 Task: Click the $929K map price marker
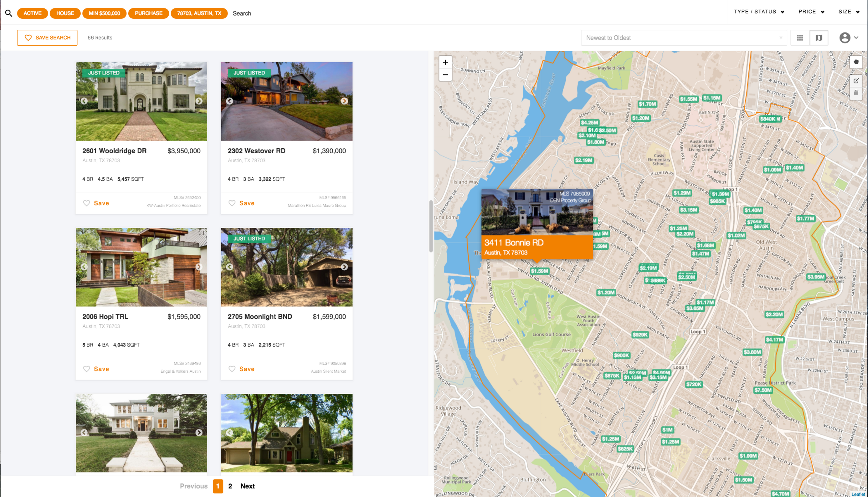pos(640,335)
